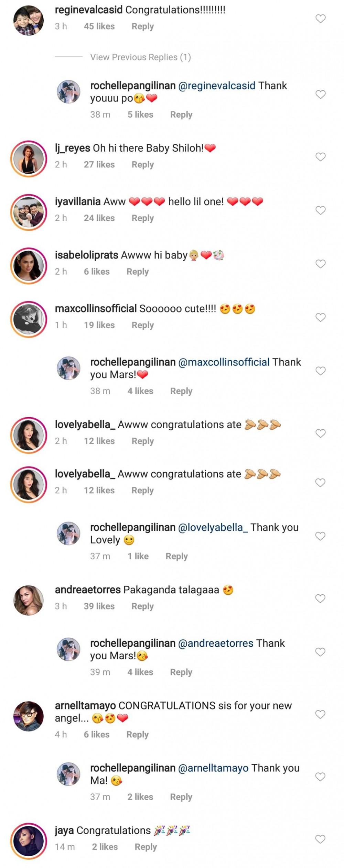This screenshot has height=868, width=344.
Task: View maxcollinsofficial's profile photo
Action: tap(29, 319)
